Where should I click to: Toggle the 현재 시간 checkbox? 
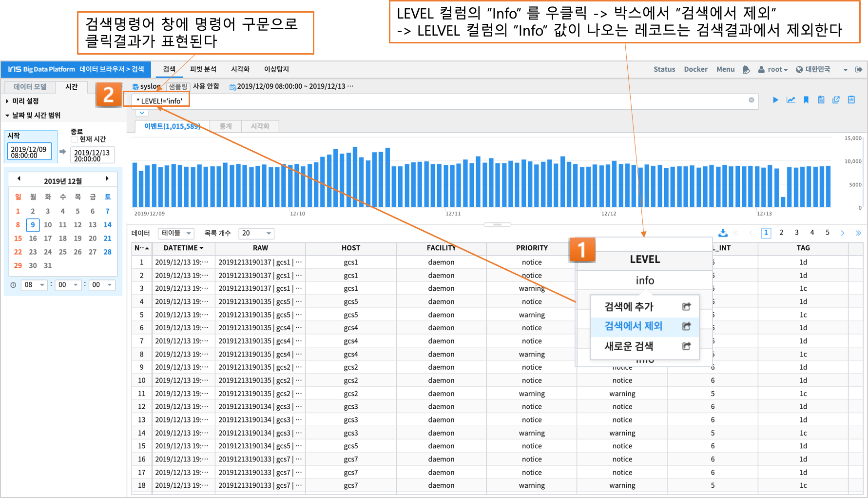pos(75,139)
